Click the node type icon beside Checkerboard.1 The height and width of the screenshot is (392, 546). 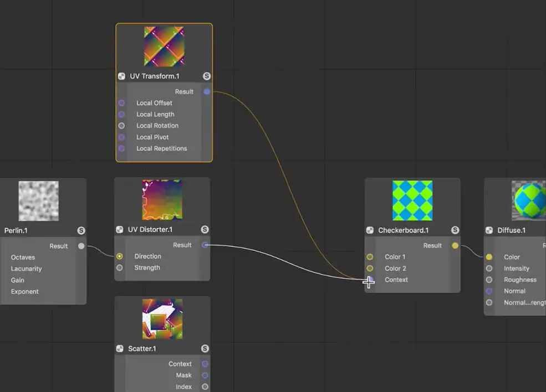tap(370, 230)
